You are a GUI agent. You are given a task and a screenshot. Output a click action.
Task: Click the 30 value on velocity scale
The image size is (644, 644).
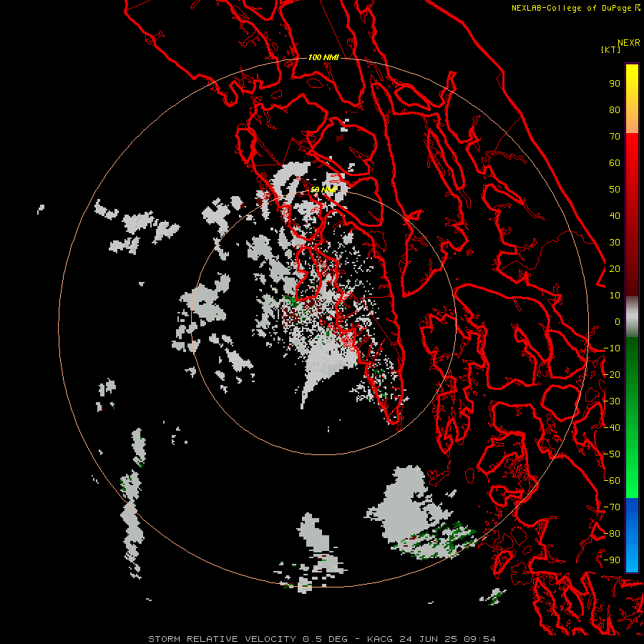pos(615,243)
